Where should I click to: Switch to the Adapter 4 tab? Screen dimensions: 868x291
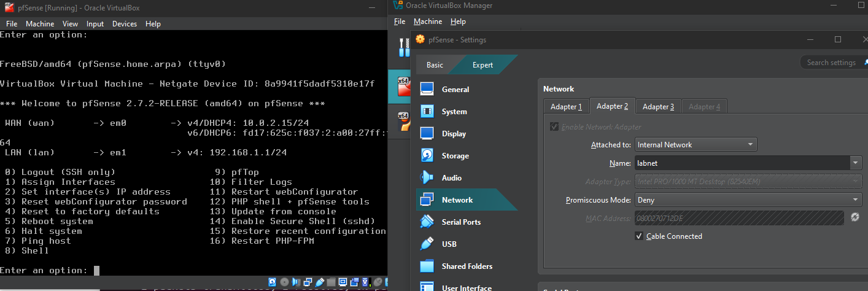(704, 106)
